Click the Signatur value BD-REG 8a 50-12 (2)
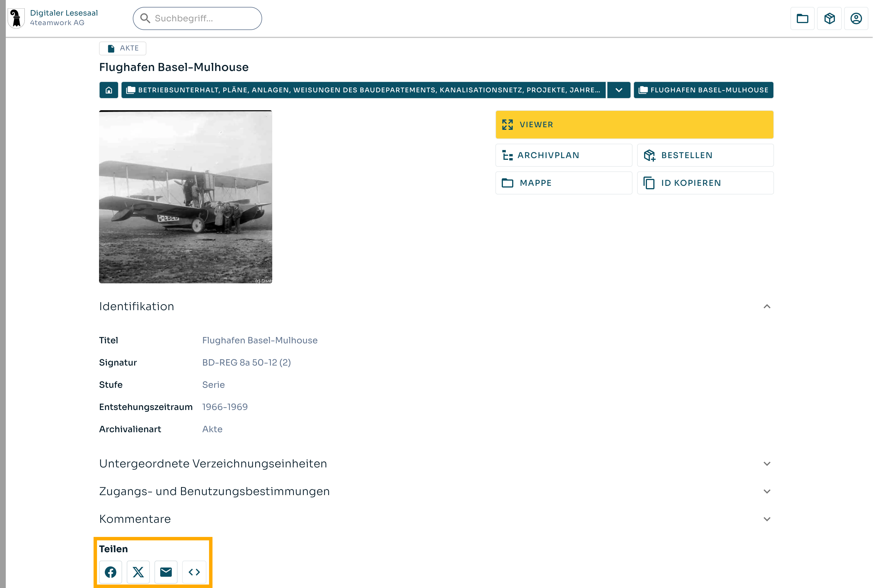The image size is (873, 588). click(247, 363)
